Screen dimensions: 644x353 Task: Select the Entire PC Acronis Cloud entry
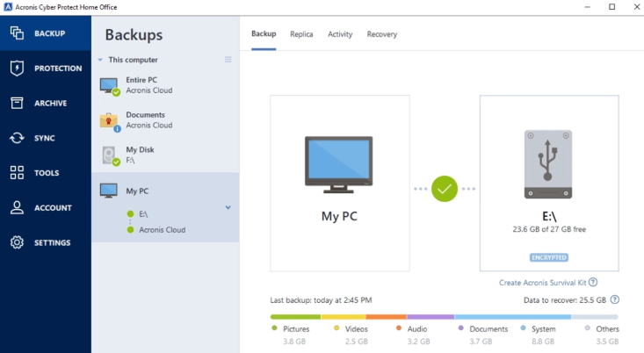165,85
